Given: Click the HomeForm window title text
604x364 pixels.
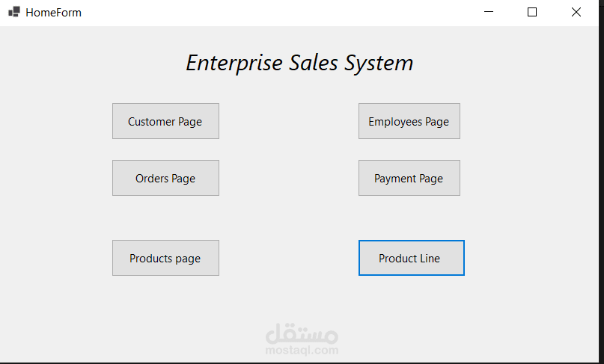Looking at the screenshot, I should (x=53, y=13).
